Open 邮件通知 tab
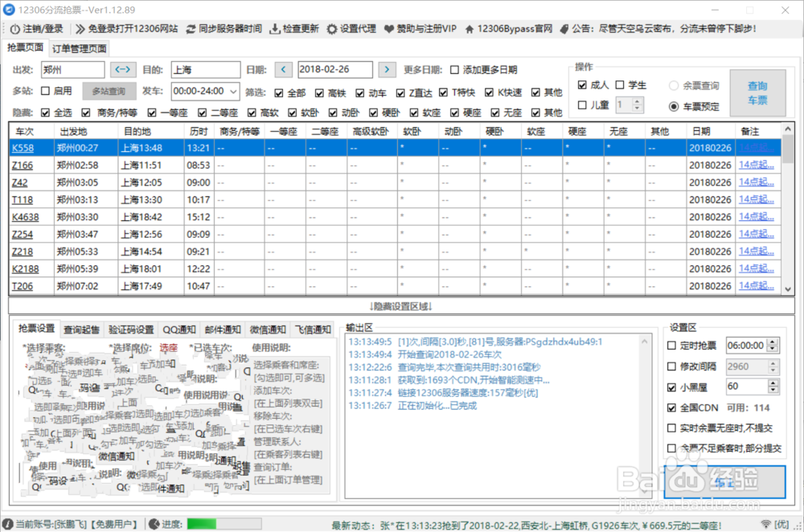 (223, 329)
